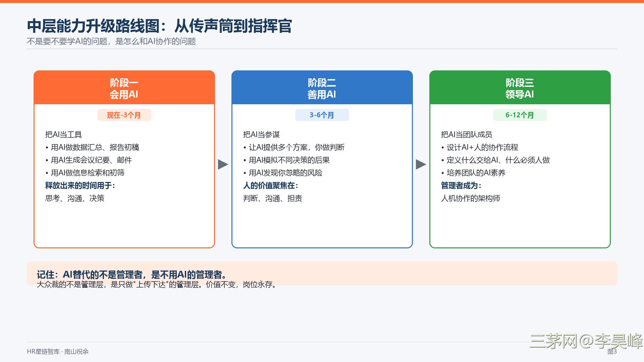644x362 pixels.
Task: Click the footer HR星链智库 · 南山祝余
Action: (x=58, y=351)
